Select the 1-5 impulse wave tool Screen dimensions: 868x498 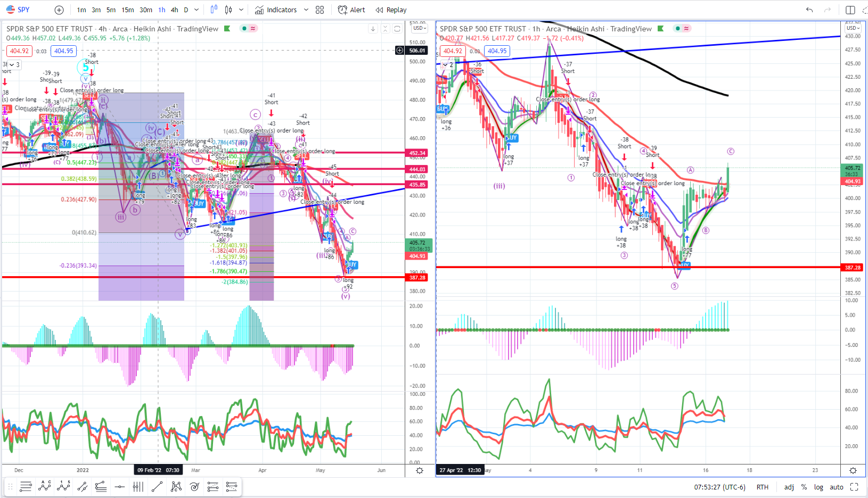click(63, 486)
